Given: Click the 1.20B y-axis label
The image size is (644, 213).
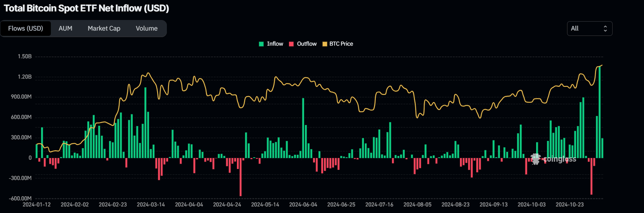Looking at the screenshot, I should 24,77.
